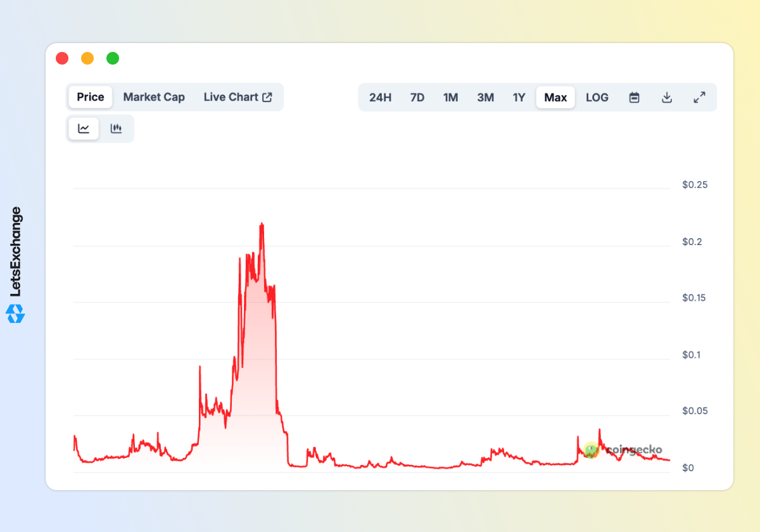Select the Max time range
The width and height of the screenshot is (760, 532).
pos(555,98)
